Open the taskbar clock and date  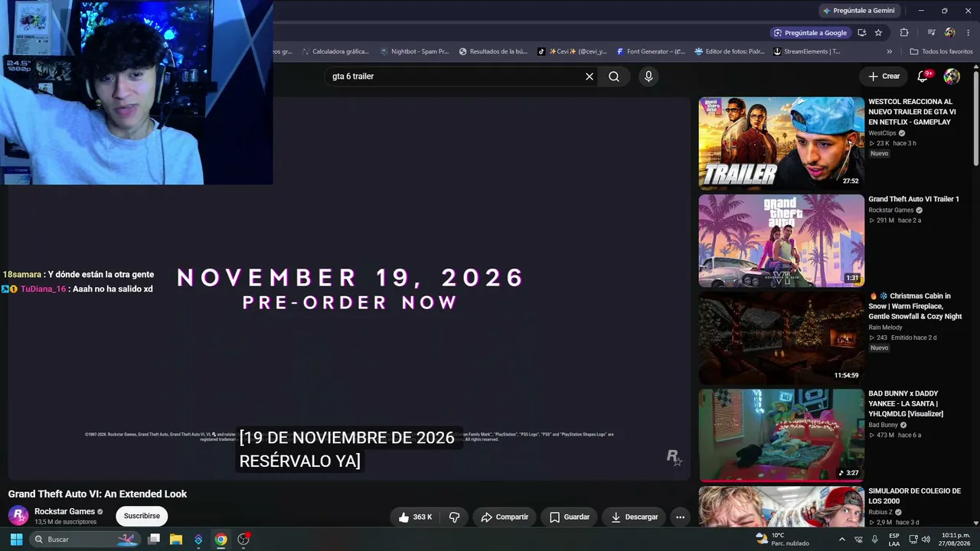coord(955,539)
